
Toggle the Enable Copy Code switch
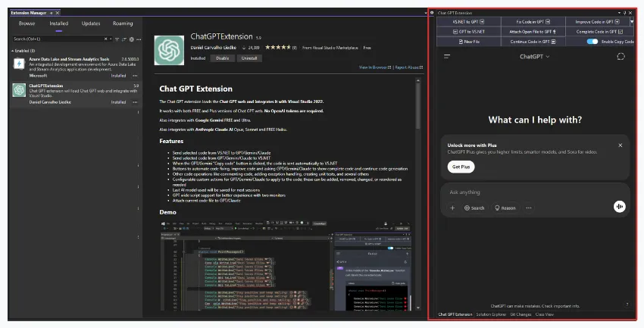(x=592, y=42)
